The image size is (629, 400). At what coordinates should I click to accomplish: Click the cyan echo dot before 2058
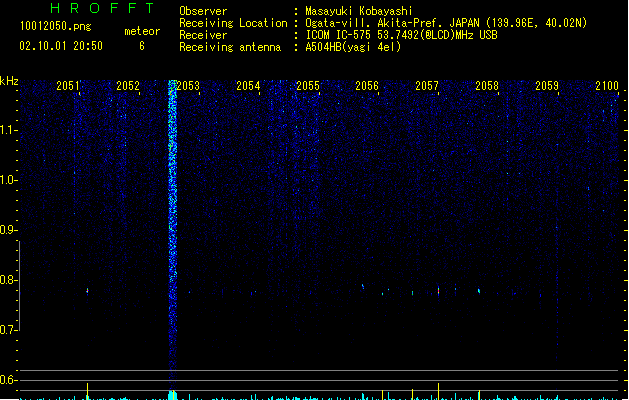tap(479, 290)
